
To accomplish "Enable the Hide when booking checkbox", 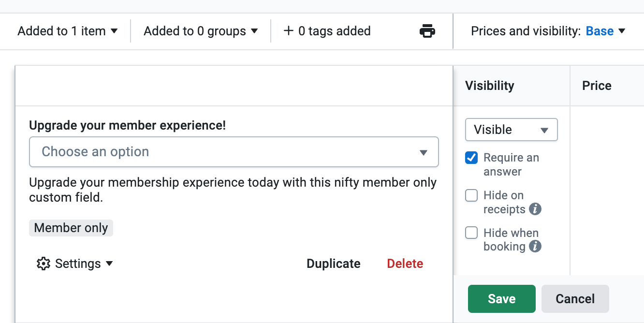I will 471,233.
